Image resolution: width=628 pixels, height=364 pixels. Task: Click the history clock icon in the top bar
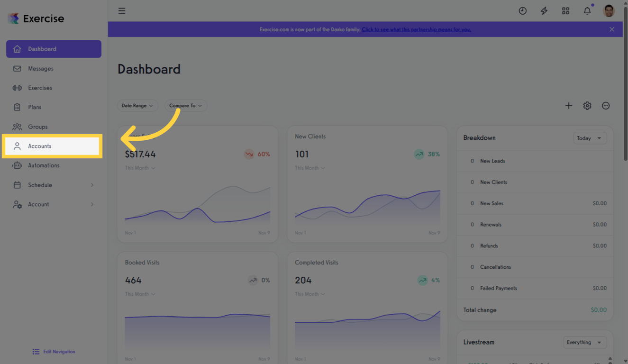(x=522, y=10)
